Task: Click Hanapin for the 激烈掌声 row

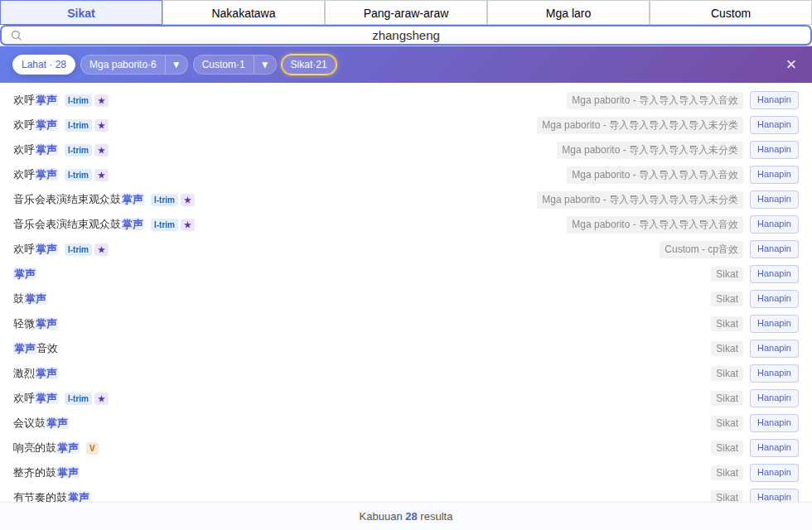Action: [774, 373]
